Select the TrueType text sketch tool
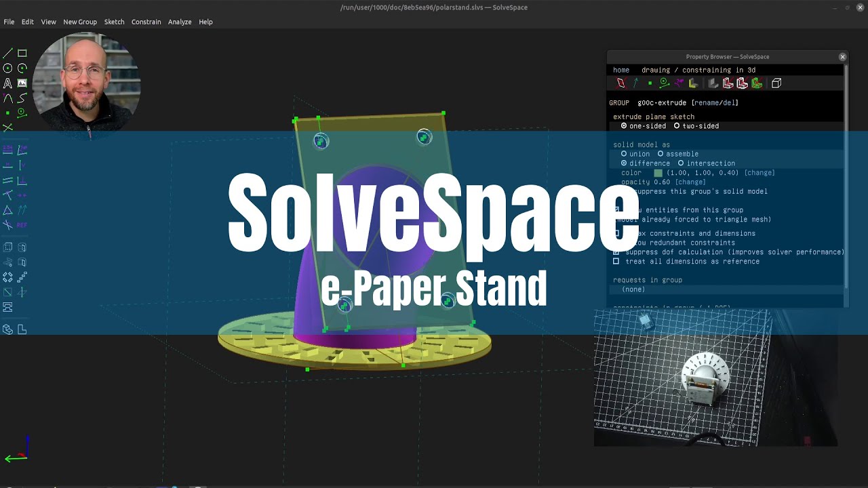868x488 pixels. coord(7,83)
